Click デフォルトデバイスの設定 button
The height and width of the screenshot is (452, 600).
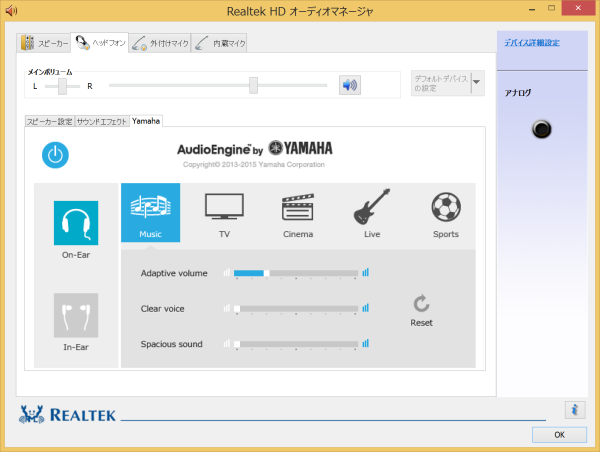tap(441, 83)
